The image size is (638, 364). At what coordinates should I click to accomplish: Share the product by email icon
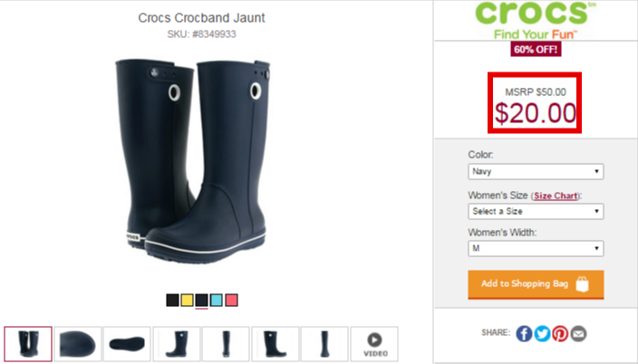click(578, 333)
